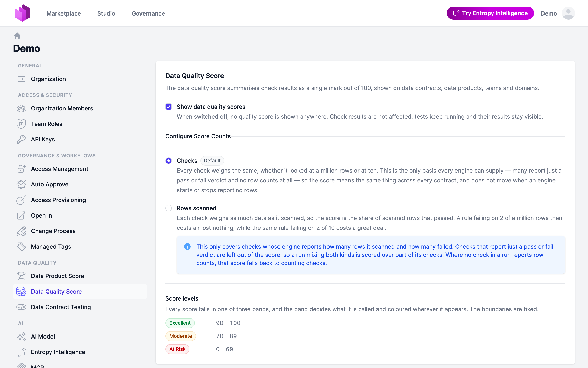Click the home breadcrumb icon
588x368 pixels.
[17, 36]
